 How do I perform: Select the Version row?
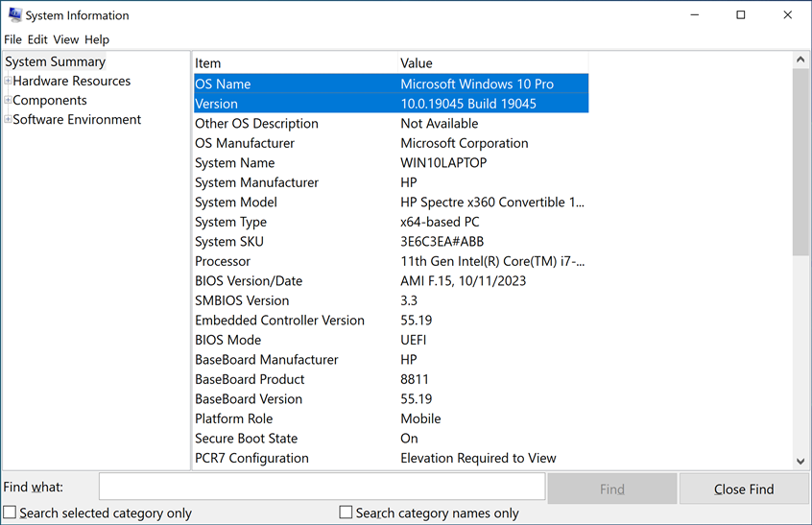pos(391,104)
